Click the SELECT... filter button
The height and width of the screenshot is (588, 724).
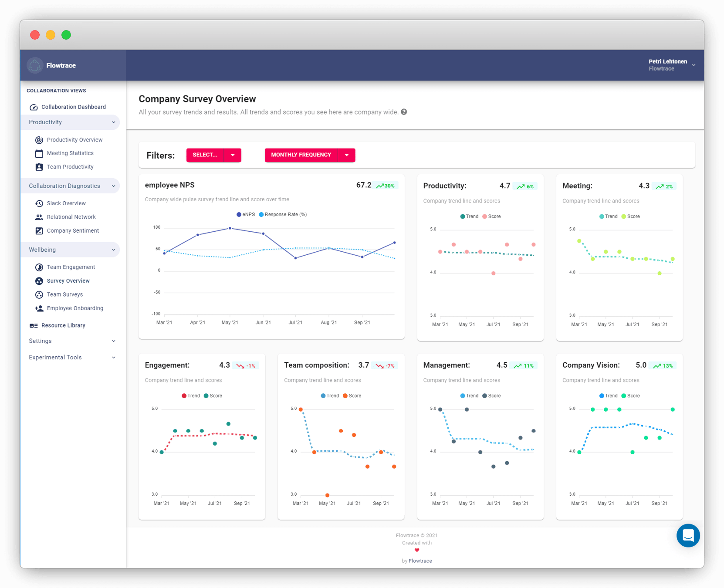tap(205, 155)
